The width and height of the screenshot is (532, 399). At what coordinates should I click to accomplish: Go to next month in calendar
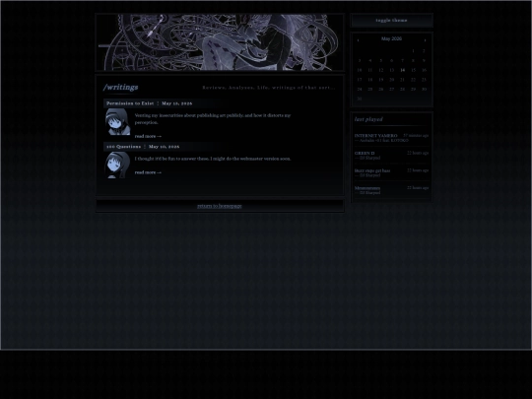coord(425,39)
